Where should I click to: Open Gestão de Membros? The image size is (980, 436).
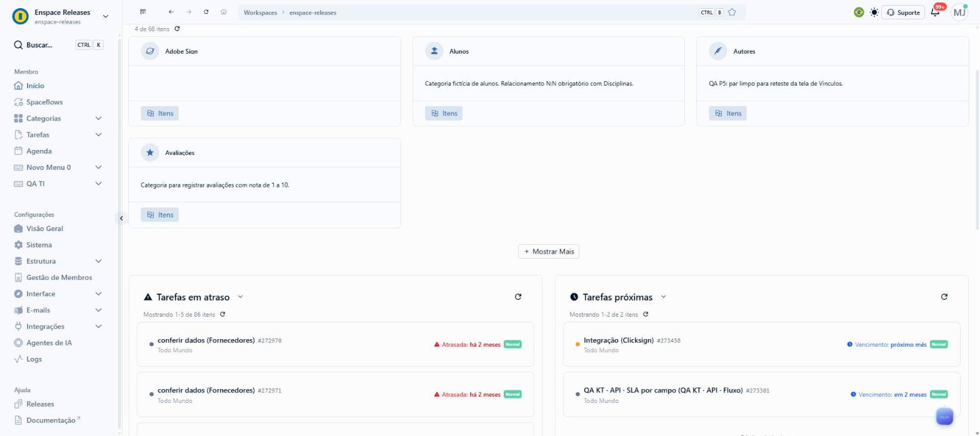(x=59, y=277)
